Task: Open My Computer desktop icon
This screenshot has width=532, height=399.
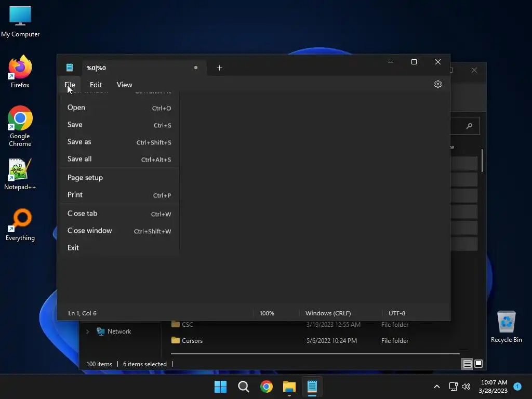Action: (x=20, y=21)
